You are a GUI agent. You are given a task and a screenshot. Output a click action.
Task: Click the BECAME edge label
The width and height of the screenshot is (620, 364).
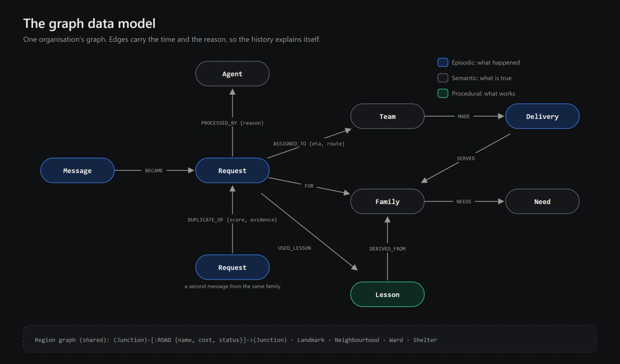click(x=154, y=170)
